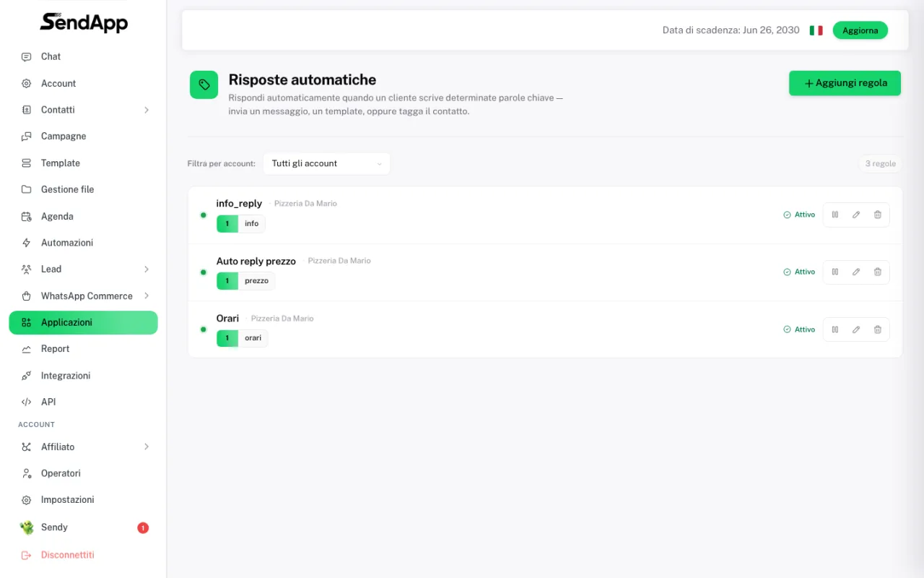Click the Operatori label in sidebar
The height and width of the screenshot is (578, 924).
tap(61, 473)
